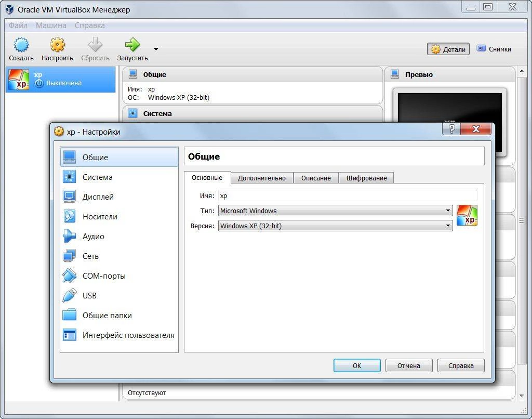
Task: Click the Система chip icon in details header
Action: point(133,113)
